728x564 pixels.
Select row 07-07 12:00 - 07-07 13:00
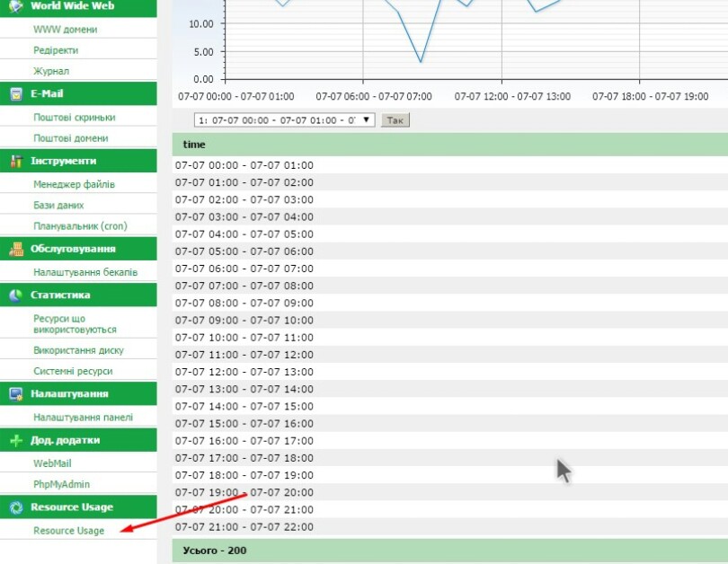(450, 372)
